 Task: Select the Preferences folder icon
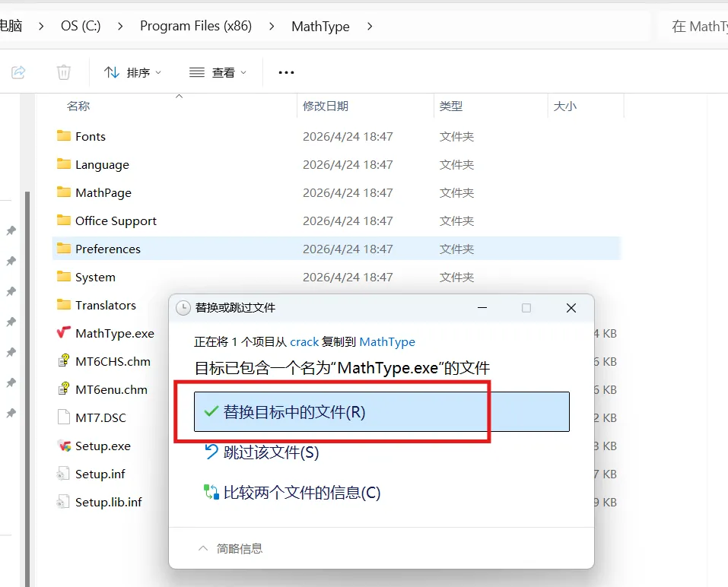click(64, 248)
